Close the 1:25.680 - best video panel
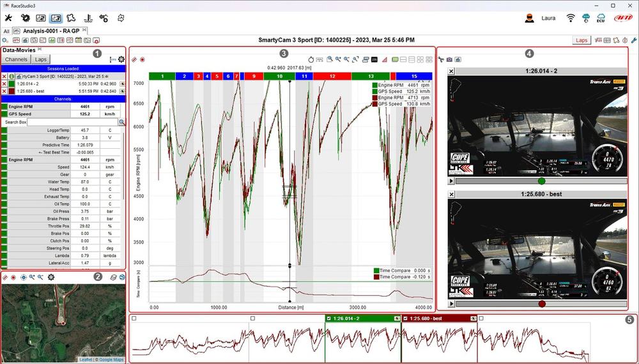 [451, 195]
